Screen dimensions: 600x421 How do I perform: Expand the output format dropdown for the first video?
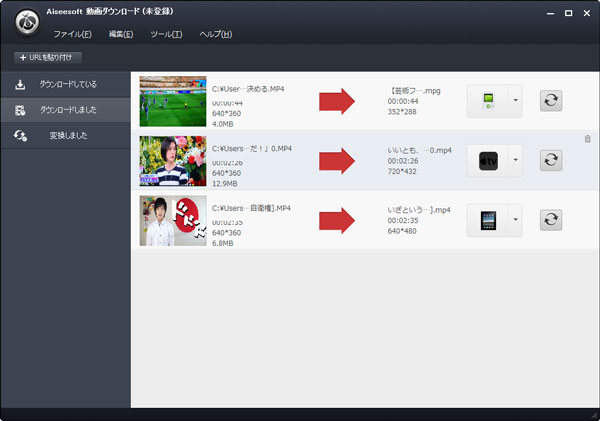[x=515, y=101]
